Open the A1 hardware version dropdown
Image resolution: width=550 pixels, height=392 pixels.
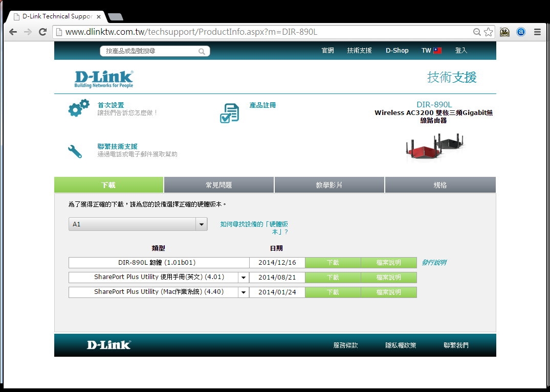pyautogui.click(x=138, y=224)
